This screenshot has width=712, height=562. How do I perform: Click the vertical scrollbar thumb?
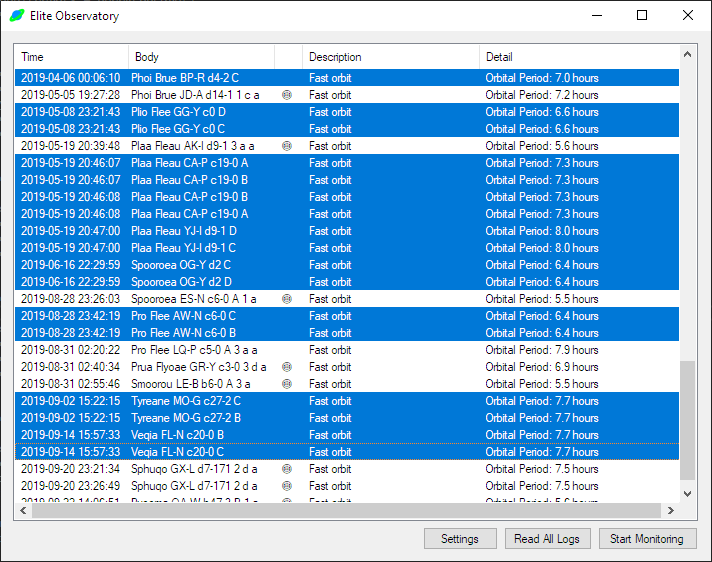pos(687,420)
